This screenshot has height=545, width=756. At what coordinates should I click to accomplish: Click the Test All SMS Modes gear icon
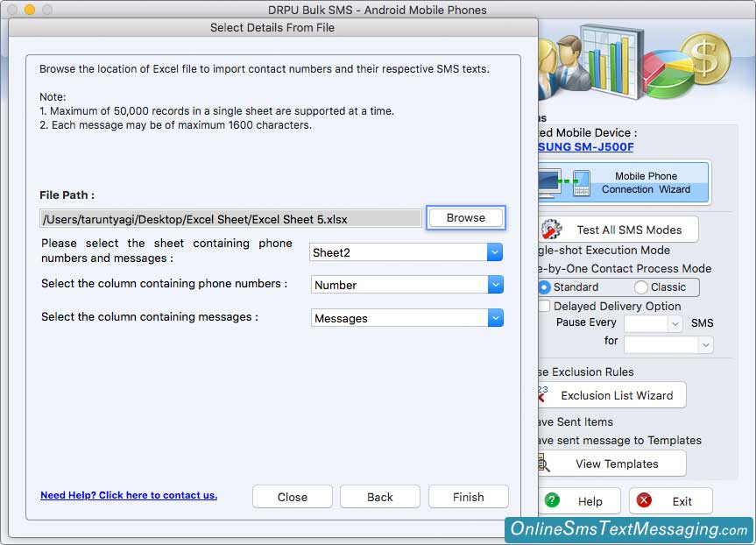click(552, 230)
